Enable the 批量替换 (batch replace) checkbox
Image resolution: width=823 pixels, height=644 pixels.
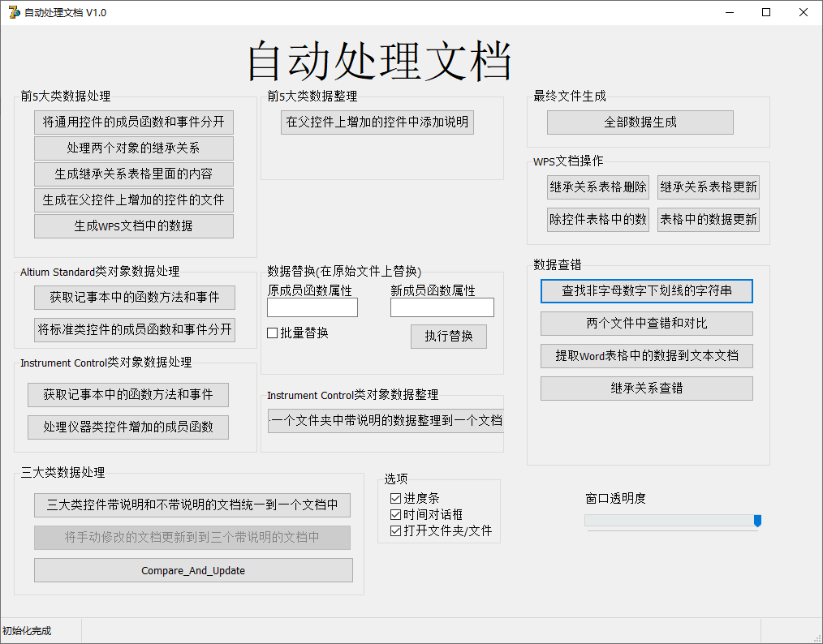point(273,334)
